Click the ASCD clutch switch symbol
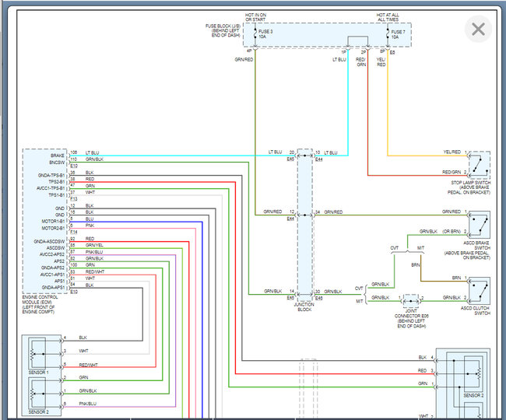 pyautogui.click(x=480, y=291)
